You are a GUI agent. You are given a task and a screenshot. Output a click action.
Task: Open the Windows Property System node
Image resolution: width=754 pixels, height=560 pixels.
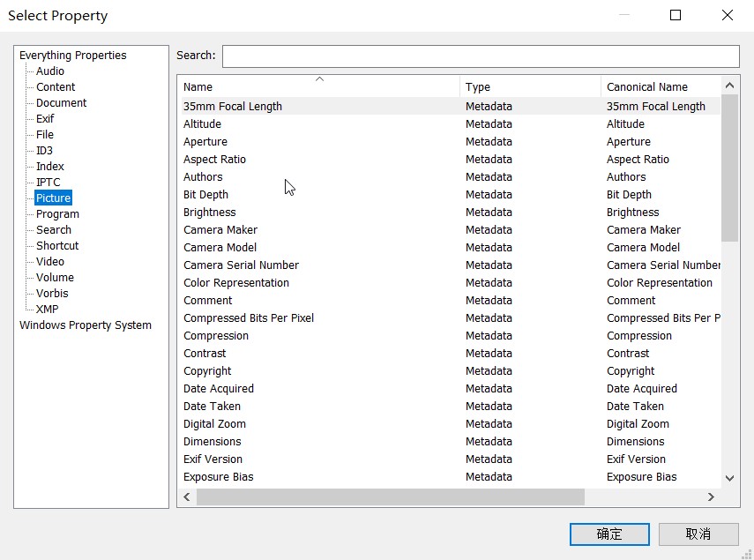[86, 325]
